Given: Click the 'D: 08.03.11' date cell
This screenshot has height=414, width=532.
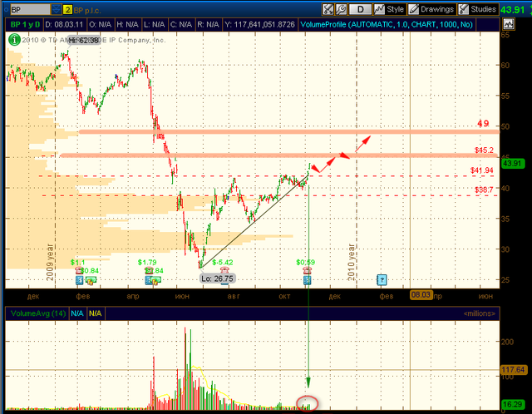Looking at the screenshot, I should (x=64, y=24).
